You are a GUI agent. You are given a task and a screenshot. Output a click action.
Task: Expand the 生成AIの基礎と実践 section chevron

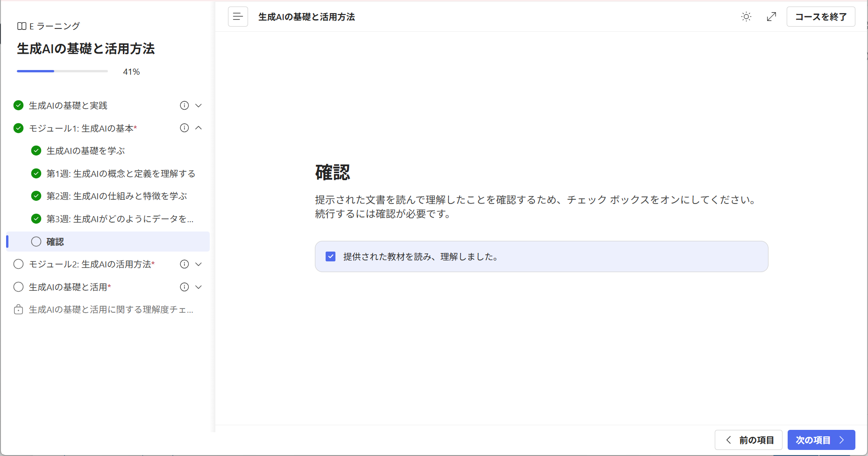[199, 105]
